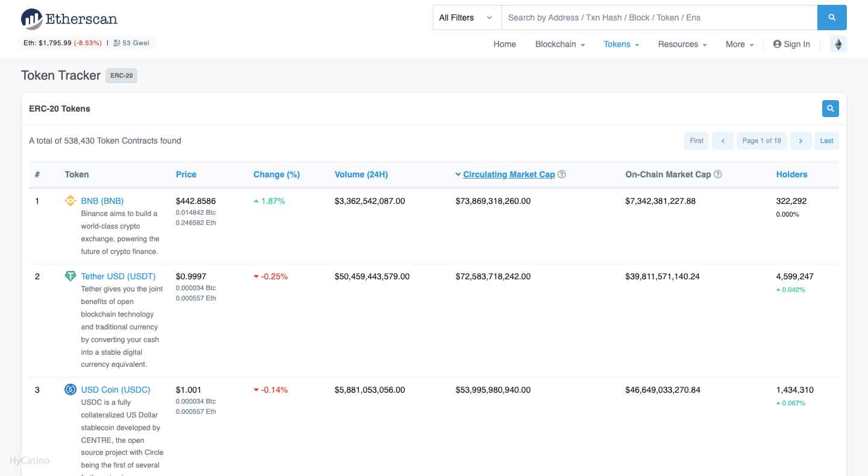Screen dimensions: 868x476
Task: Click the Sign In link
Action: 791,44
